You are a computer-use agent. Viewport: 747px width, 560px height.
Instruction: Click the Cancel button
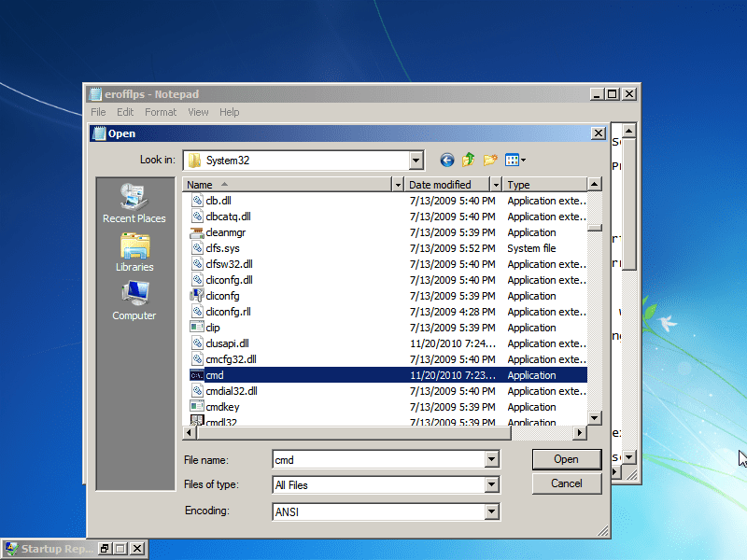click(x=567, y=483)
